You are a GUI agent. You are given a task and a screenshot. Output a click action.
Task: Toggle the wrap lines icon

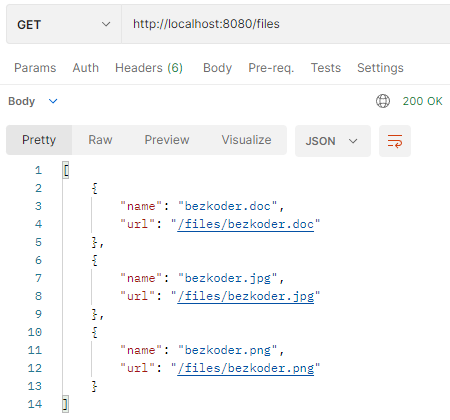pos(395,141)
